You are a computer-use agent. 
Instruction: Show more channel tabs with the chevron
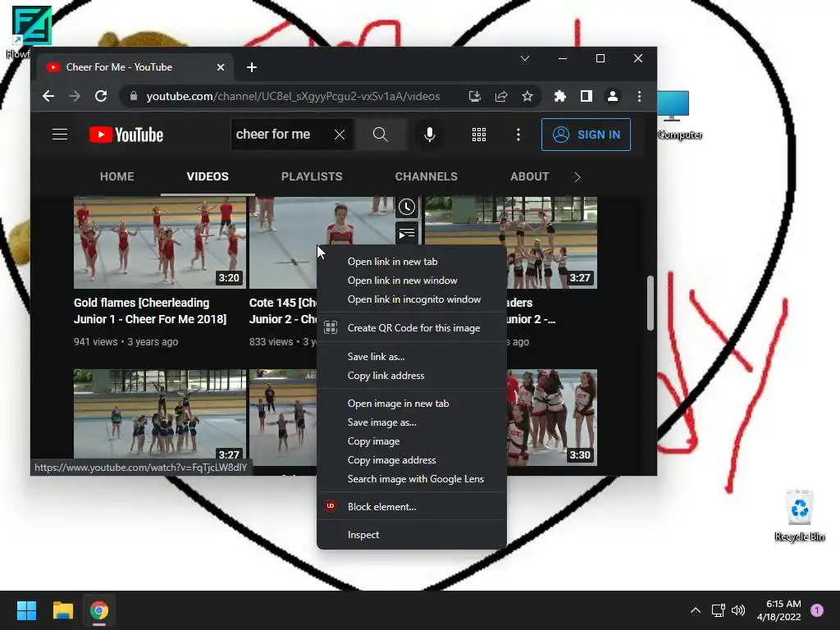click(x=577, y=177)
